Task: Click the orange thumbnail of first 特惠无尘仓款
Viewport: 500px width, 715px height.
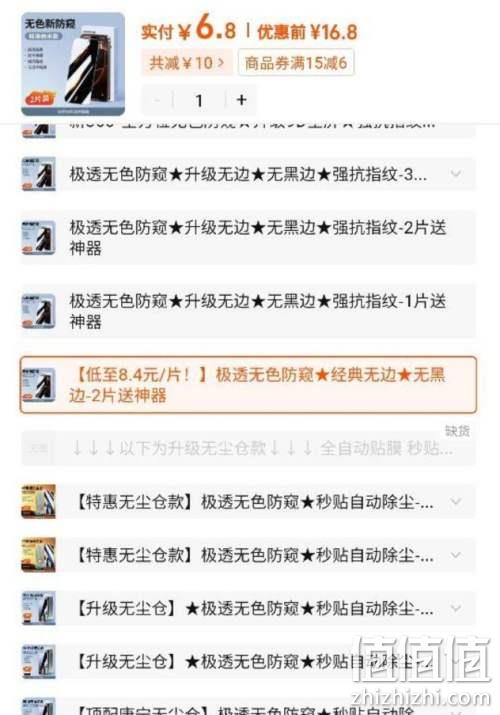Action: pyautogui.click(x=39, y=502)
